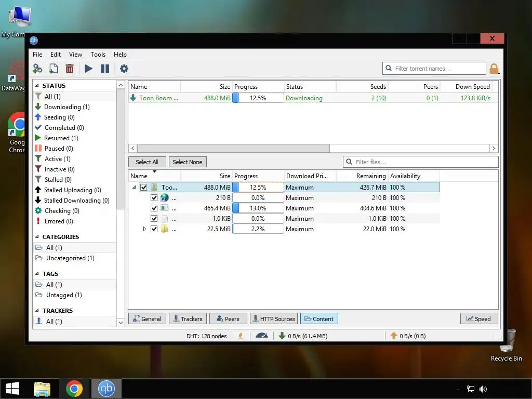Image resolution: width=532 pixels, height=399 pixels.
Task: Open the View menu
Action: pos(75,54)
